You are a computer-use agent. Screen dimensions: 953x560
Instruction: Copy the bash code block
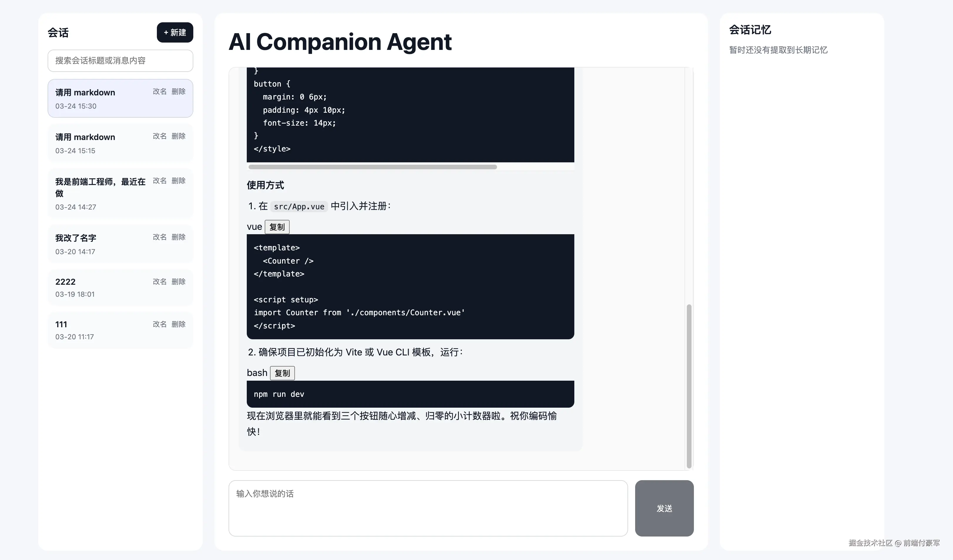pos(282,373)
